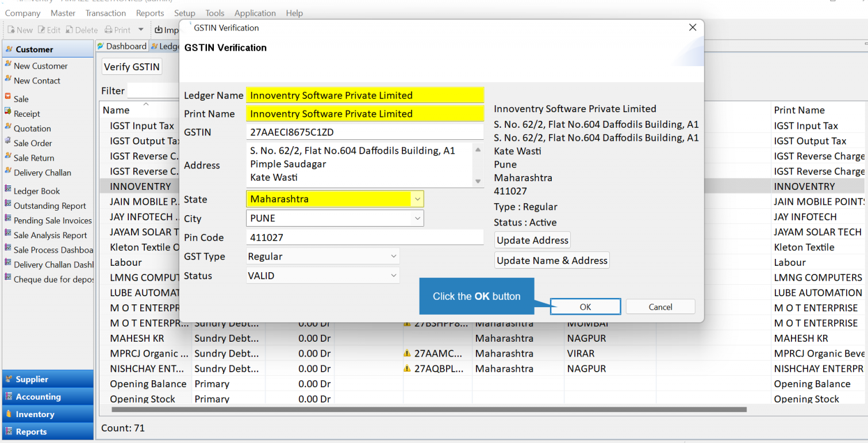The height and width of the screenshot is (443, 868).
Task: Switch to the Dashboard tab
Action: 122,46
